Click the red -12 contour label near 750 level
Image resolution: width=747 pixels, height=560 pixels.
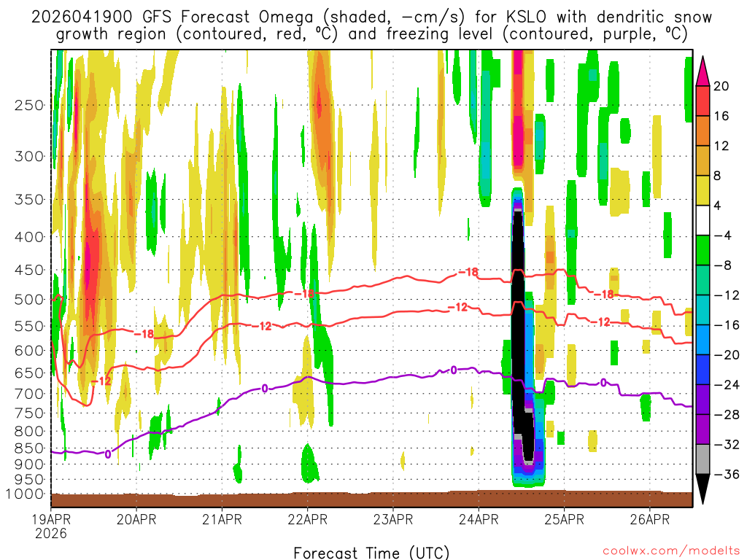point(101,381)
